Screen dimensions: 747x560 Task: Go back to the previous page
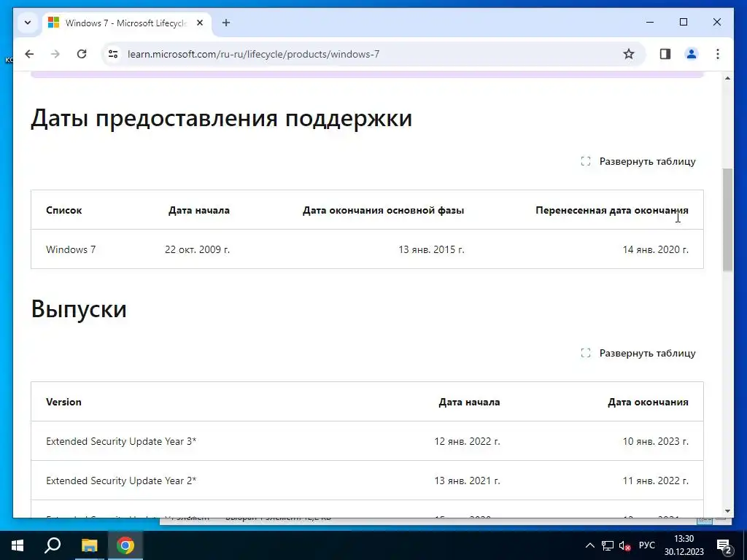pyautogui.click(x=29, y=54)
